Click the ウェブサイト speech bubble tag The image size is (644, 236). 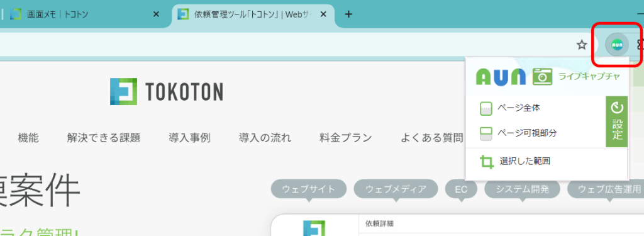(x=309, y=189)
